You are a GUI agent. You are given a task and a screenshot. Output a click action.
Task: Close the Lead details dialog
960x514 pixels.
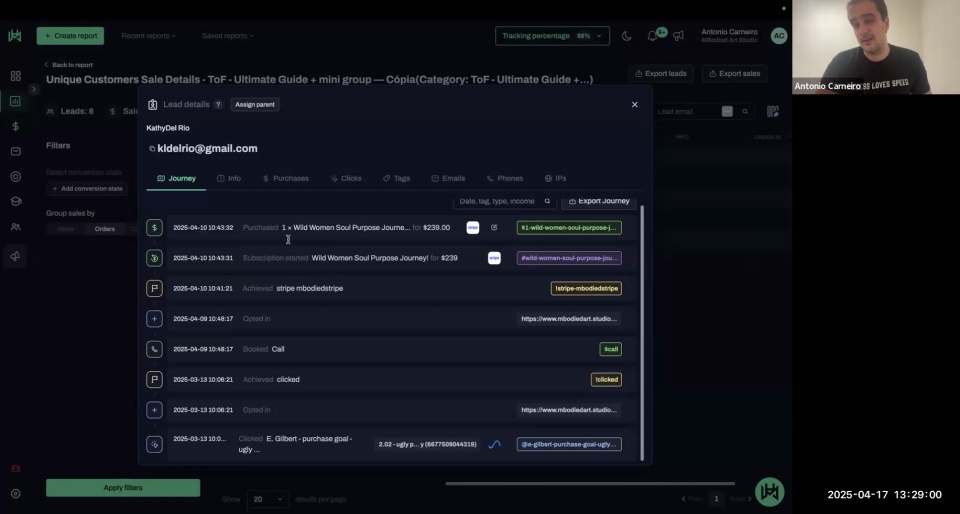tap(634, 105)
